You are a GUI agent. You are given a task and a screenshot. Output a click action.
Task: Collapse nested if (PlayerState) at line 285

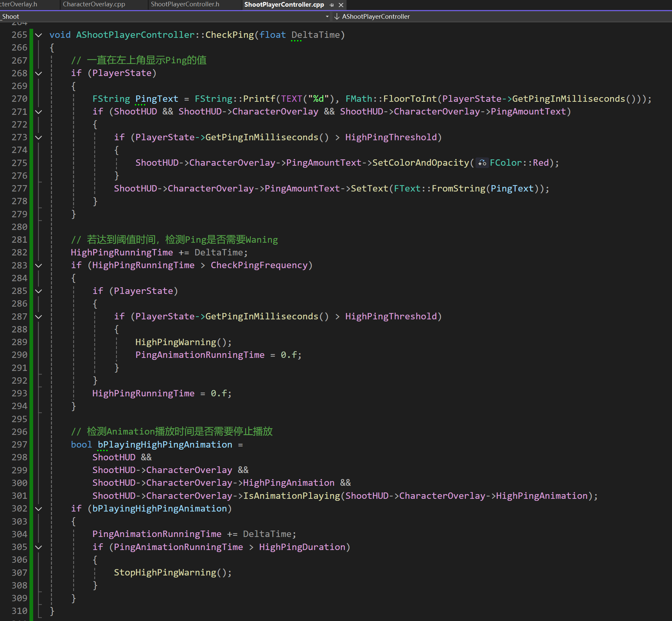(39, 291)
